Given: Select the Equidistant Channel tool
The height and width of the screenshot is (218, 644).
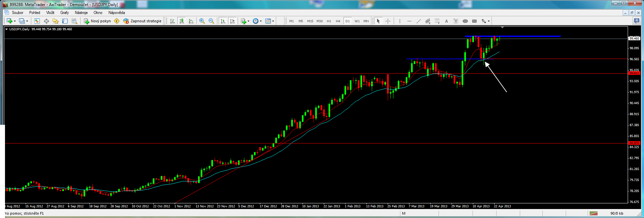Looking at the screenshot, I should (x=428, y=21).
